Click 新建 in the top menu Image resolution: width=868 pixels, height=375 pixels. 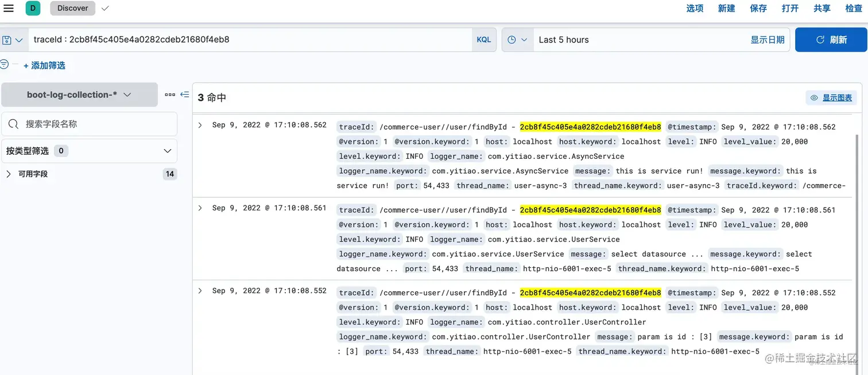pyautogui.click(x=726, y=8)
